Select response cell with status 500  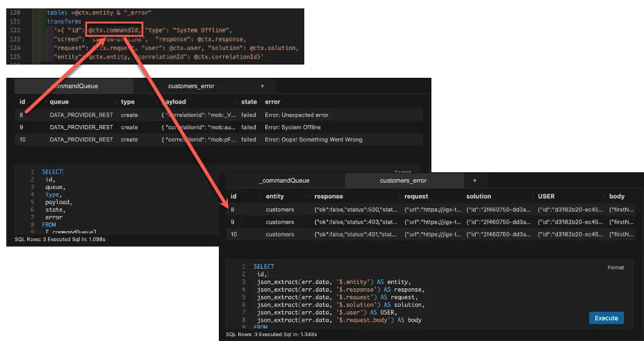(x=356, y=210)
